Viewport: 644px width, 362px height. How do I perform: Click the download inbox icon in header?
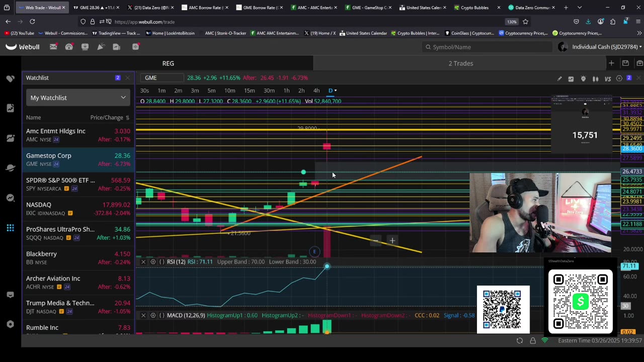pos(85,47)
